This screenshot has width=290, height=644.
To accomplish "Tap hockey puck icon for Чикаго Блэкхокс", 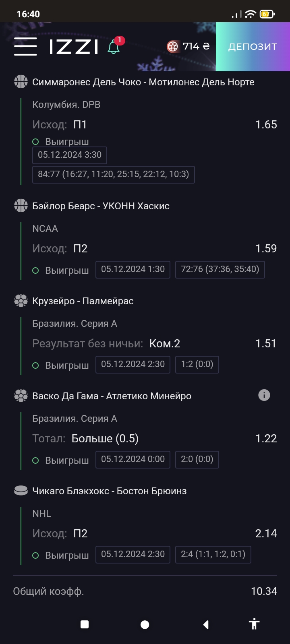I will pos(21,491).
